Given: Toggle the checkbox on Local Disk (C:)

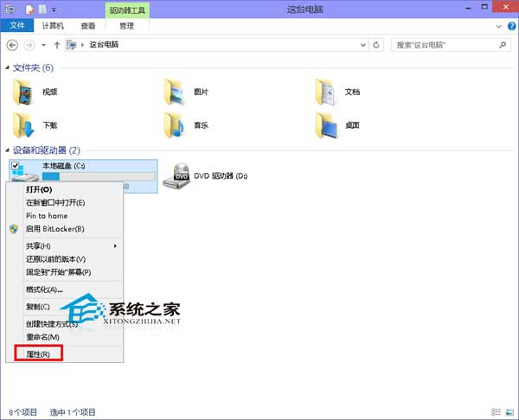Looking at the screenshot, I should point(15,165).
